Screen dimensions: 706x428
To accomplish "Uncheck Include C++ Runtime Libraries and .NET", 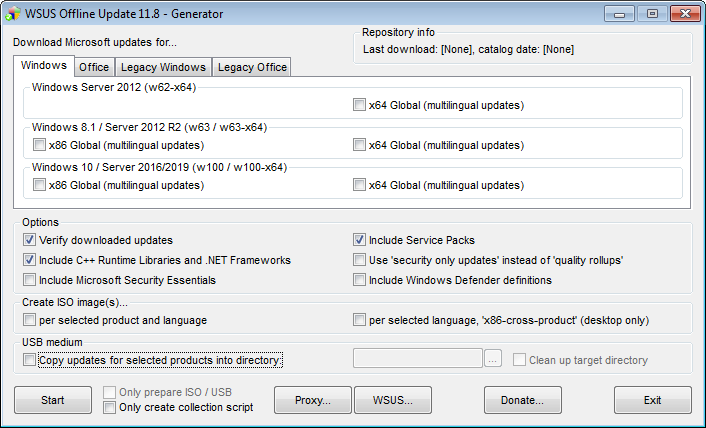I will coord(29,260).
